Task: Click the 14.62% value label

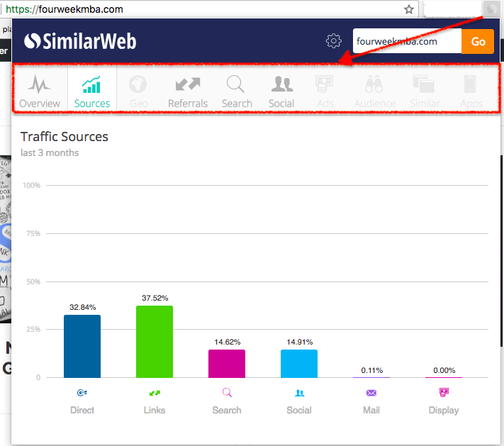Action: 228,342
